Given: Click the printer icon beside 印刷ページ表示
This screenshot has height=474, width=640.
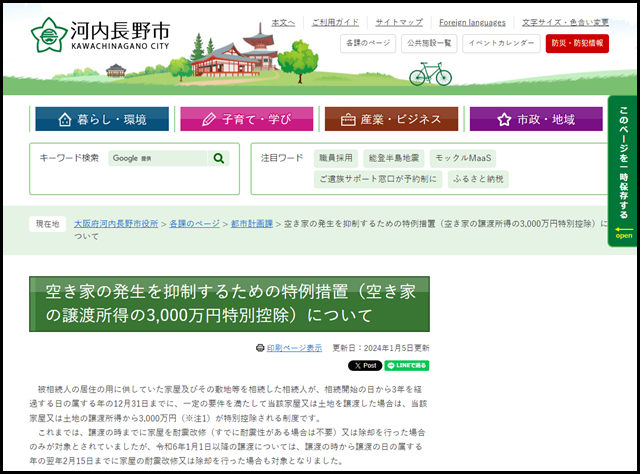Looking at the screenshot, I should [260, 348].
